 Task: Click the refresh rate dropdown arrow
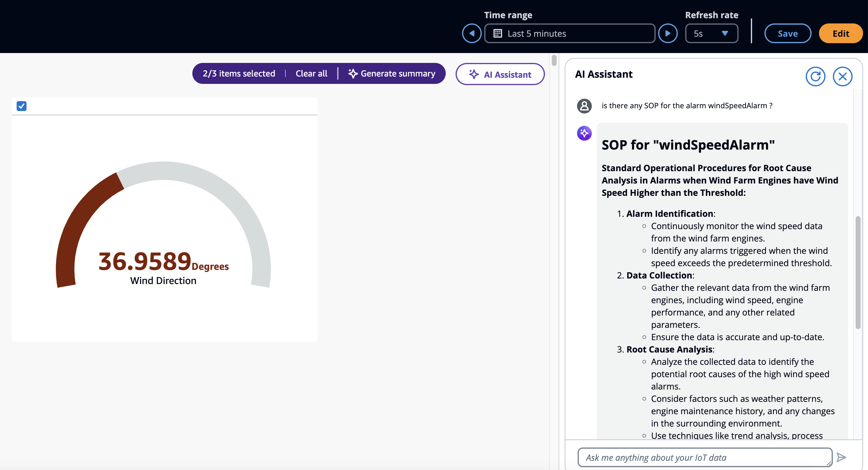pos(725,33)
